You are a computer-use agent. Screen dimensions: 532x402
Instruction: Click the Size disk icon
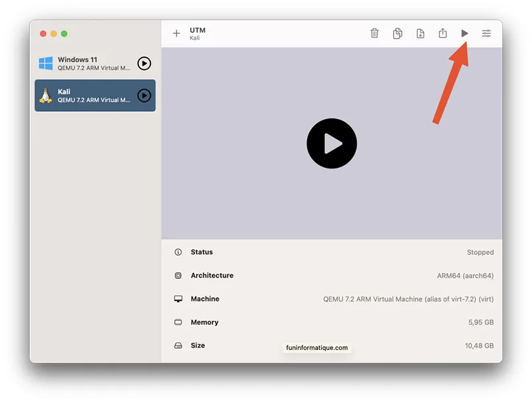pyautogui.click(x=178, y=345)
